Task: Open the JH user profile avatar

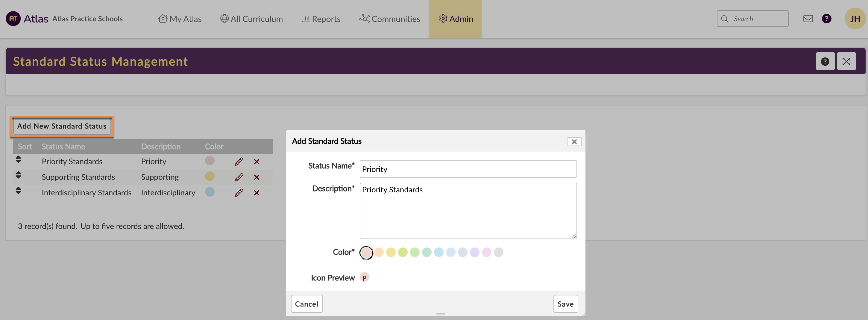Action: pyautogui.click(x=854, y=19)
